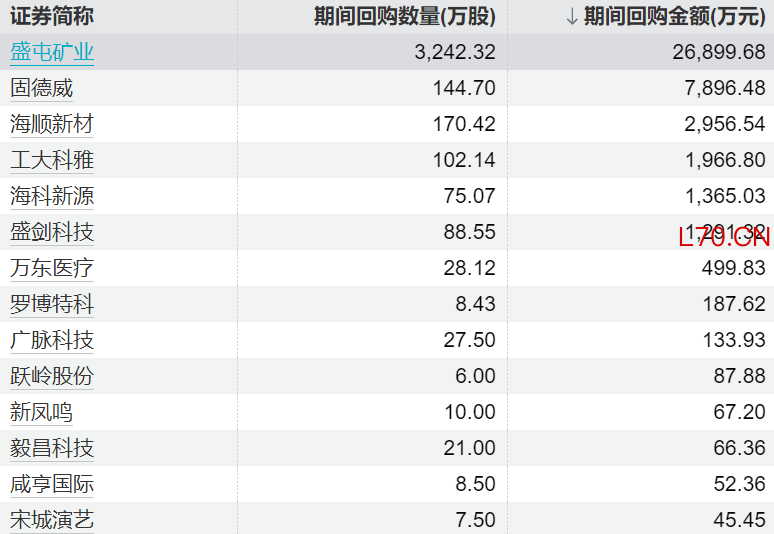Open the 罗博特科 stock link
Screen dimensions: 774x534
pyautogui.click(x=52, y=304)
